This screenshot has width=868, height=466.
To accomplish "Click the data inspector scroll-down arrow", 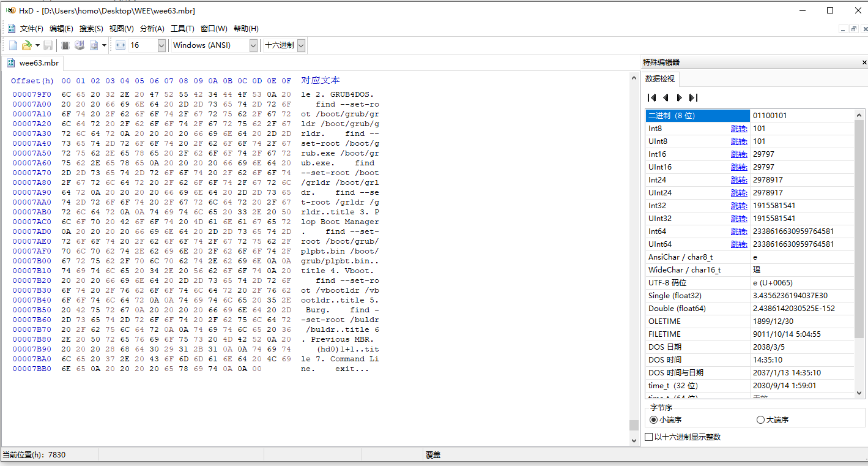I will pos(859,393).
